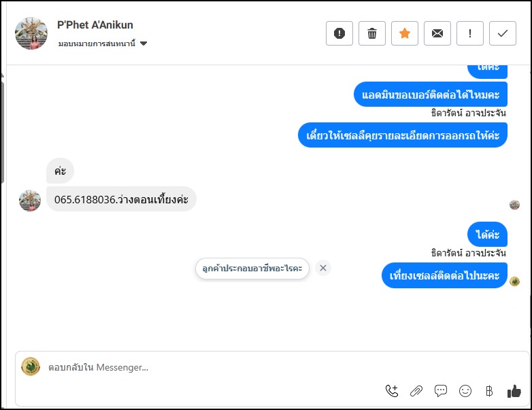Screen dimensions: 532x410
Task: Open the emoji picker
Action: tap(465, 391)
